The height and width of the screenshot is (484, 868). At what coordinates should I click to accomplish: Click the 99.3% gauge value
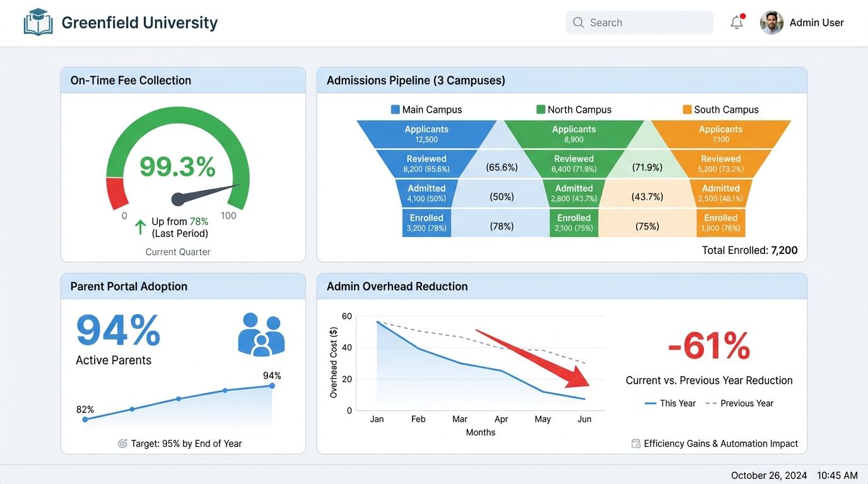(178, 167)
